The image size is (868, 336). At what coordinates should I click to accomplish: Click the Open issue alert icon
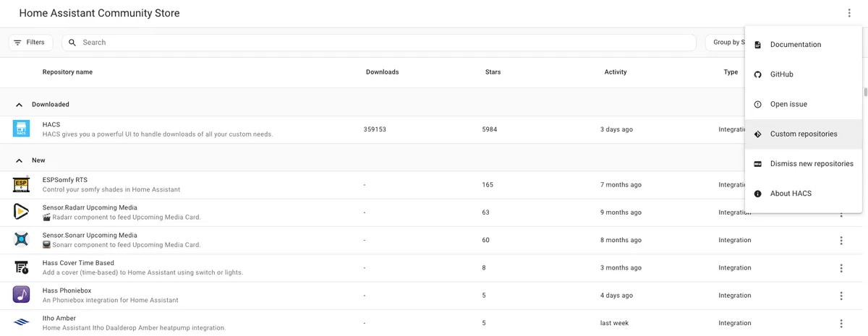click(757, 104)
